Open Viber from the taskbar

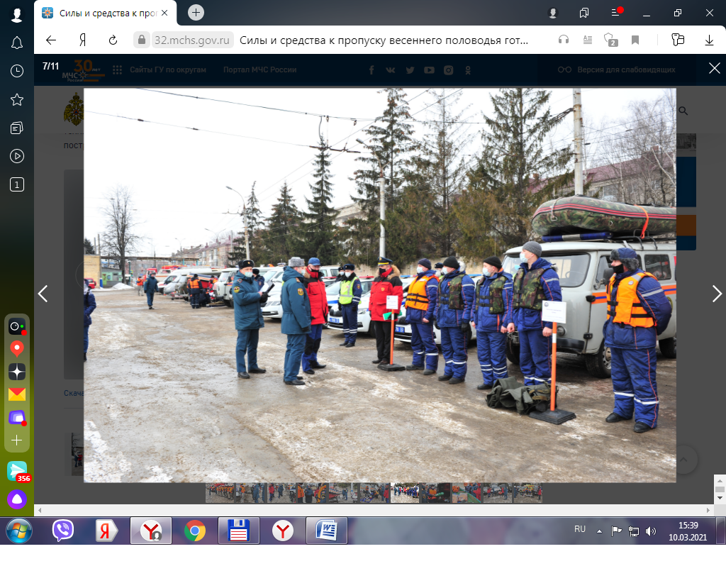click(63, 530)
